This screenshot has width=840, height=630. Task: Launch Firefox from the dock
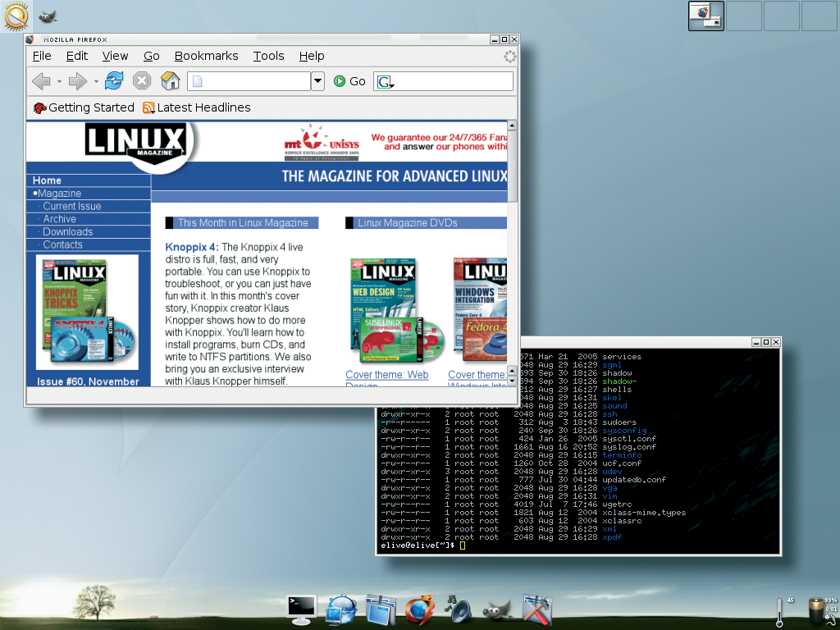click(x=420, y=609)
